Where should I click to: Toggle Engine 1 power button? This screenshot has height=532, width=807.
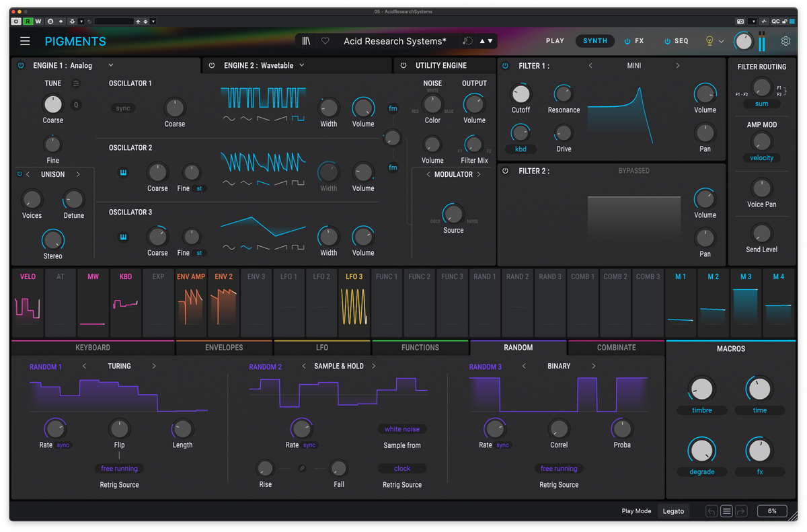coord(21,65)
